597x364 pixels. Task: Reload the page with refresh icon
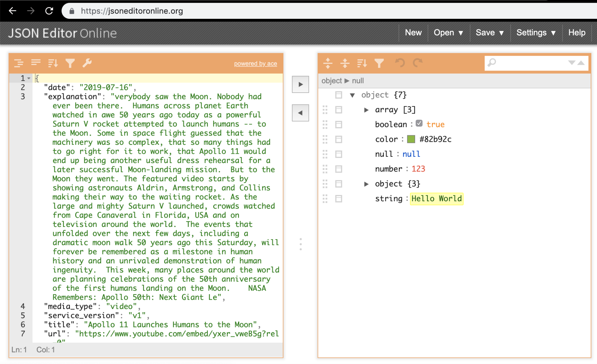[x=49, y=11]
